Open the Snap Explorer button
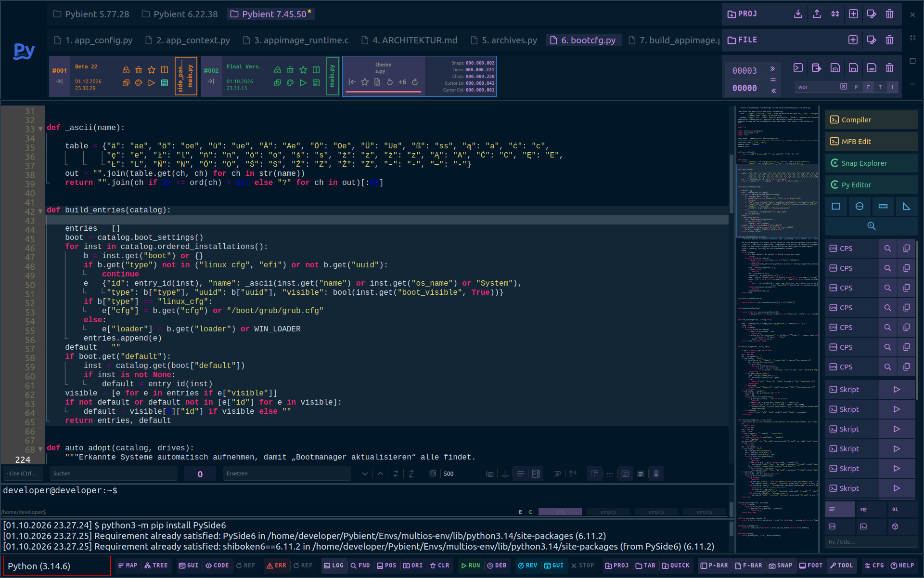The image size is (924, 578). point(871,163)
